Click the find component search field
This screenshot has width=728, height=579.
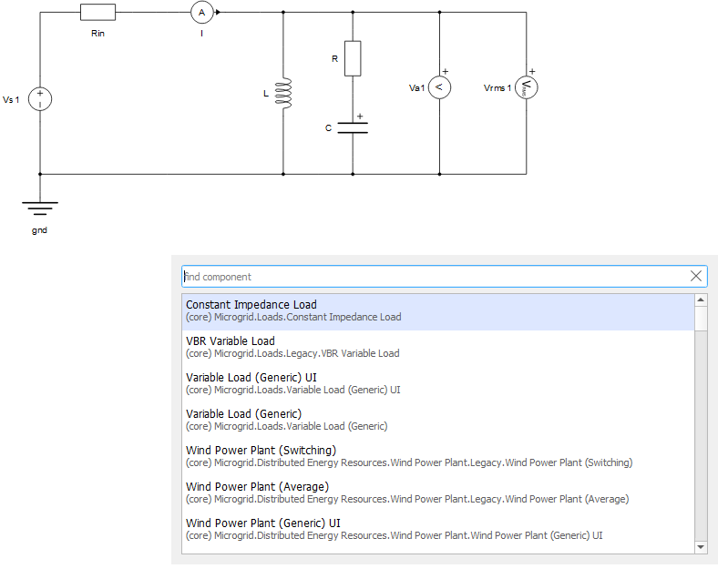click(433, 277)
